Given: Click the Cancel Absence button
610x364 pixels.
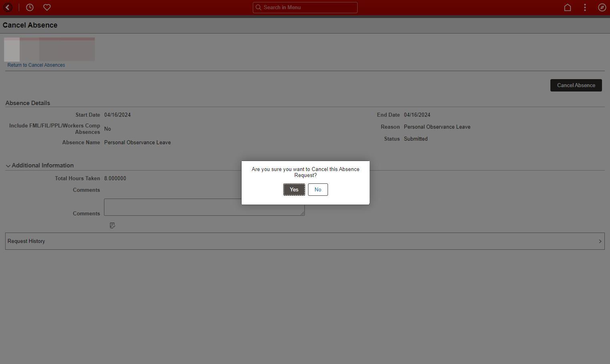Looking at the screenshot, I should click(x=576, y=85).
